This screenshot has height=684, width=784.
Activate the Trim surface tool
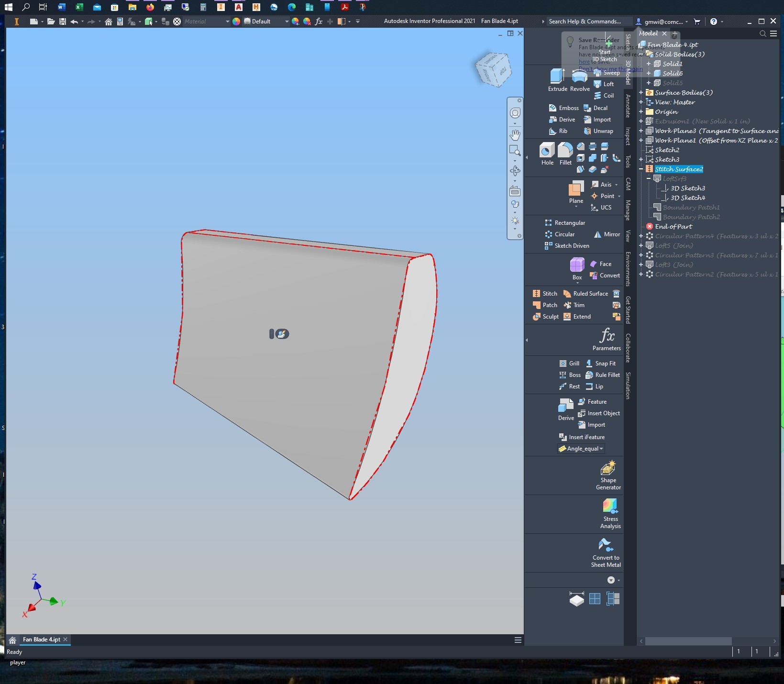click(574, 305)
